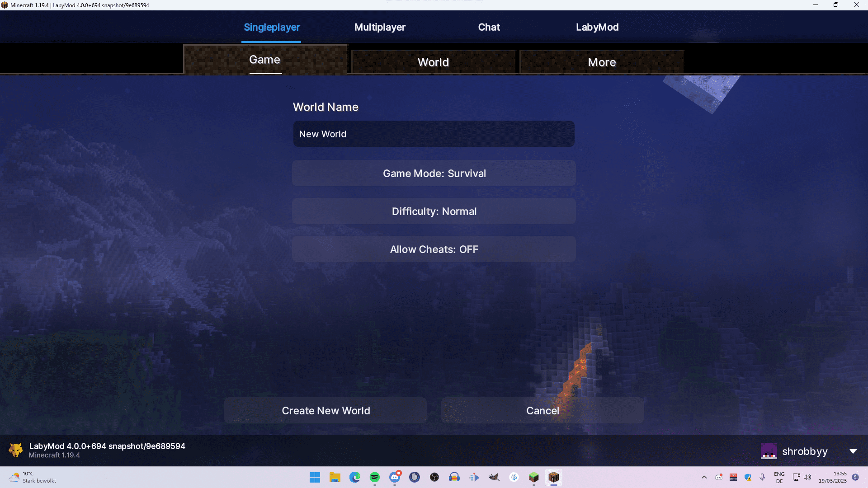
Task: Open Spotify from the taskbar
Action: pyautogui.click(x=375, y=477)
